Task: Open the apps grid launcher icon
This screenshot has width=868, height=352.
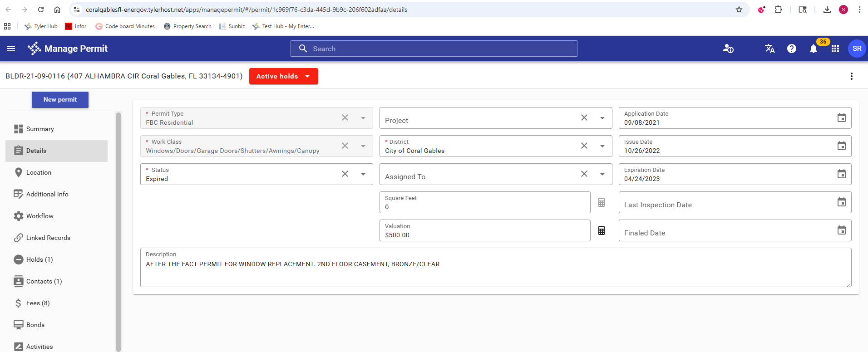Action: (x=835, y=49)
